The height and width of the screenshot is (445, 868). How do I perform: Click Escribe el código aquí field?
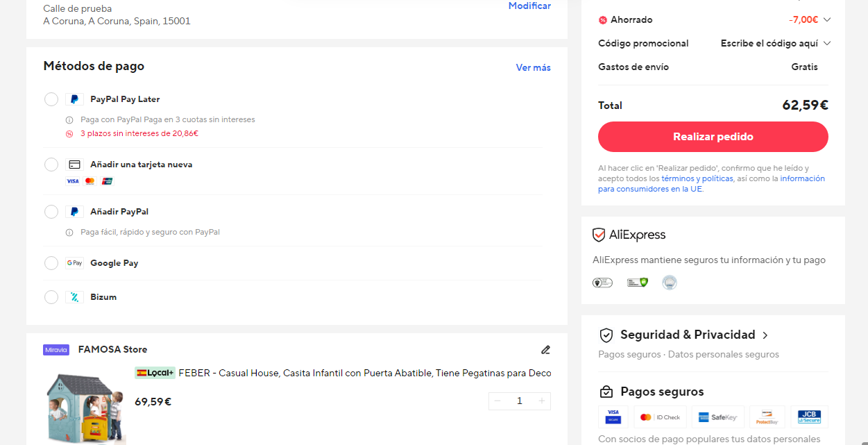769,44
